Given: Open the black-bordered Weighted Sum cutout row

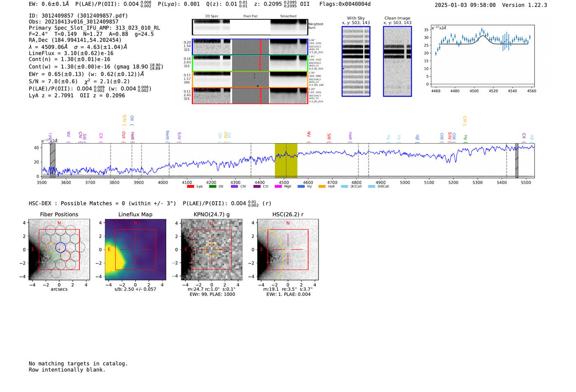Looking at the screenshot, I should click(250, 27).
